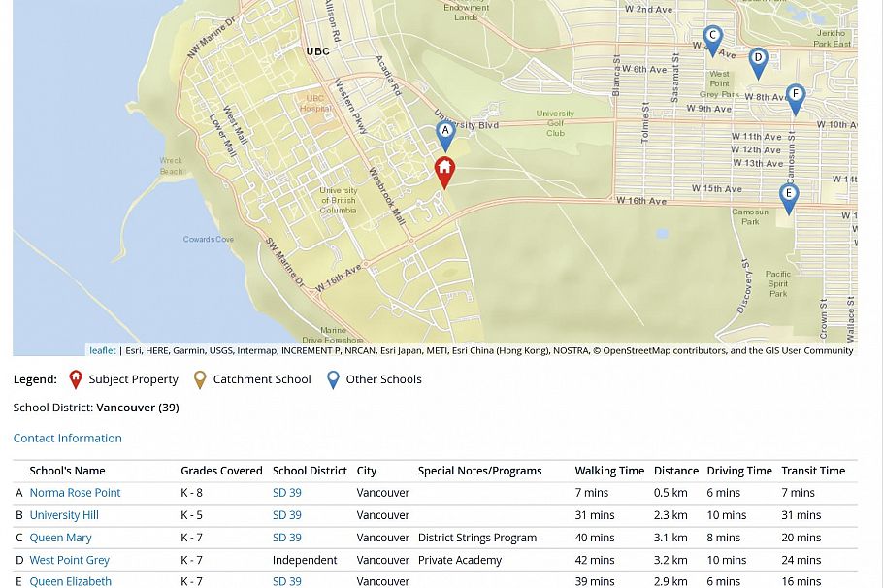Open the Queen Elizabeth school link
The image size is (883, 588).
(70, 581)
